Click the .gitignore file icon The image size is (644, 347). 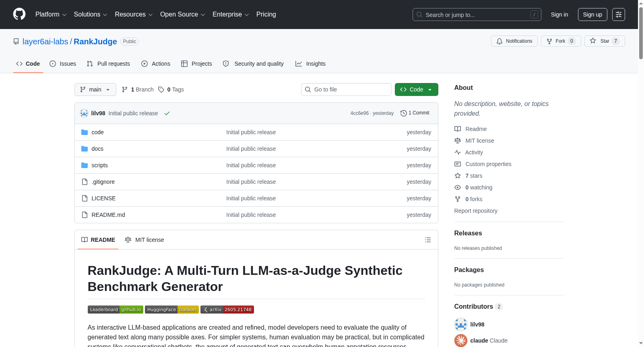pos(85,182)
